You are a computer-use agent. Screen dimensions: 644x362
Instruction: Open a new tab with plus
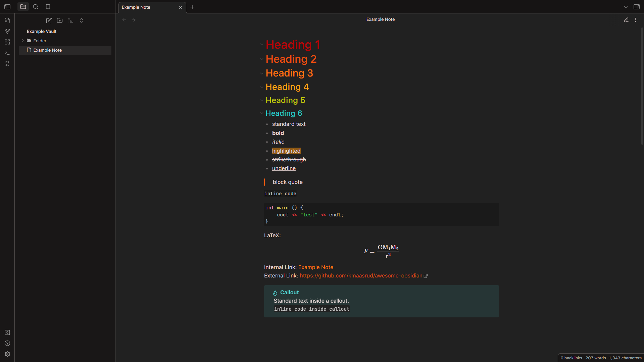click(192, 7)
